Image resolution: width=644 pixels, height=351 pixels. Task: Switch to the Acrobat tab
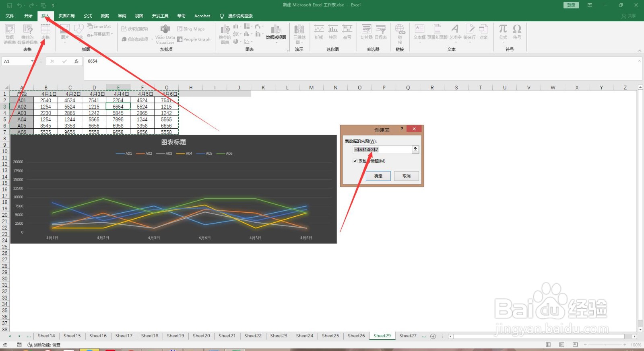pyautogui.click(x=202, y=16)
